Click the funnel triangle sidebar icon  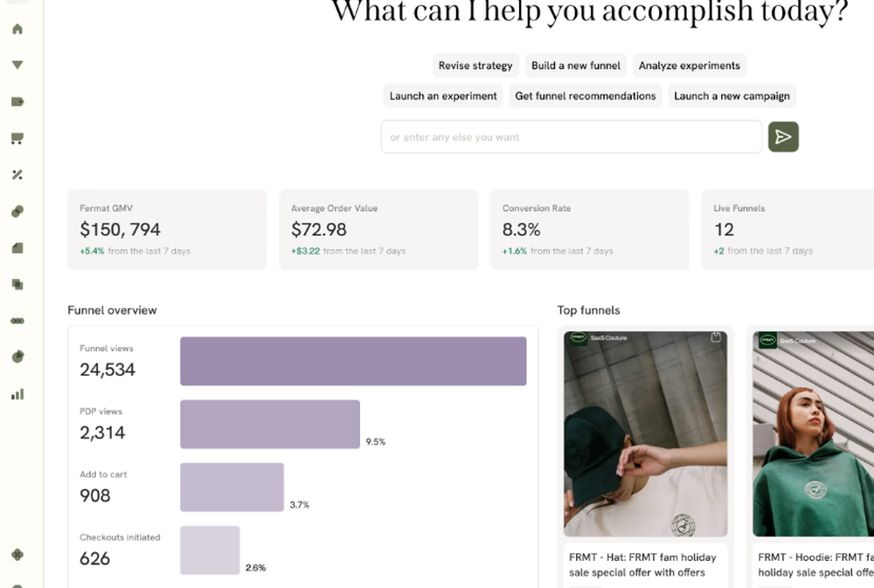tap(17, 66)
